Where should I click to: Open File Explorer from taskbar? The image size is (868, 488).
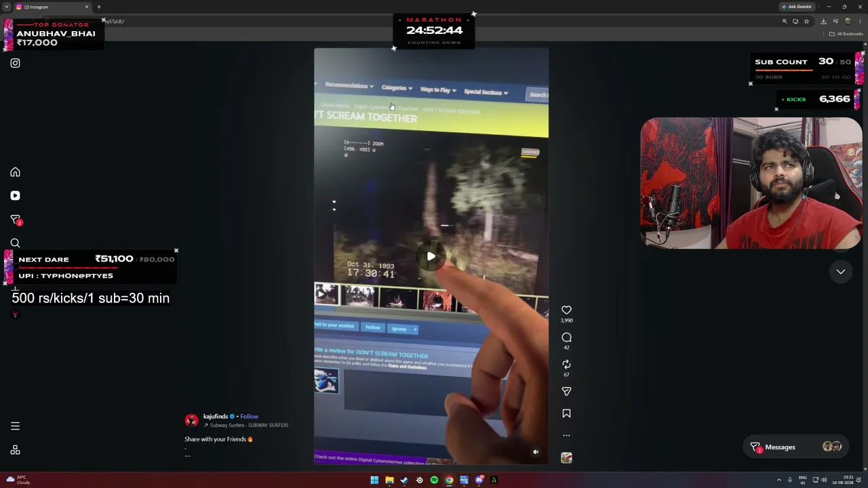[x=389, y=481]
